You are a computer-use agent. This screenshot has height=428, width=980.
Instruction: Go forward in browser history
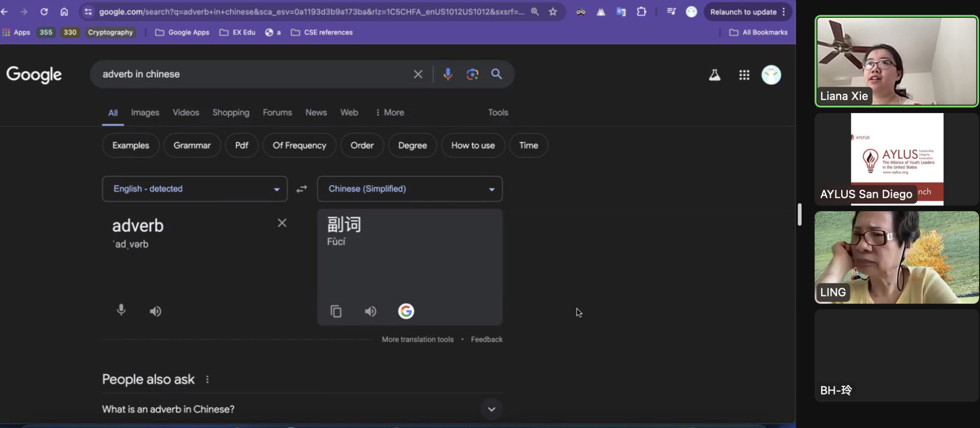point(23,11)
